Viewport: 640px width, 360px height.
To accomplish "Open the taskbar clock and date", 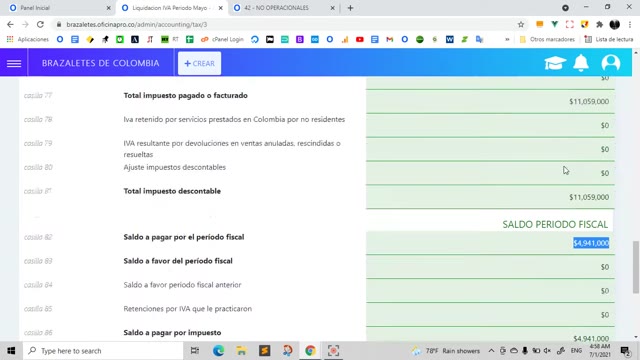I will (x=600, y=351).
